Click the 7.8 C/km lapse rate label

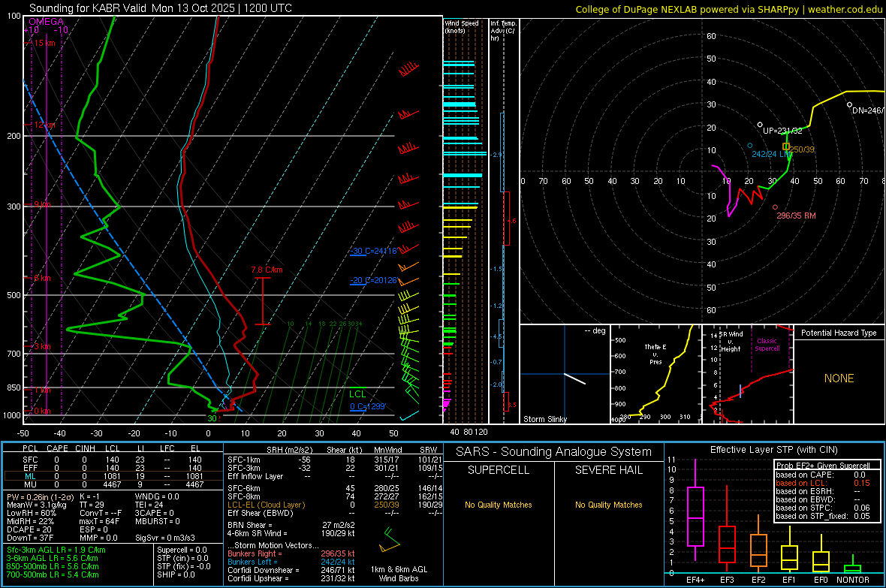(267, 270)
